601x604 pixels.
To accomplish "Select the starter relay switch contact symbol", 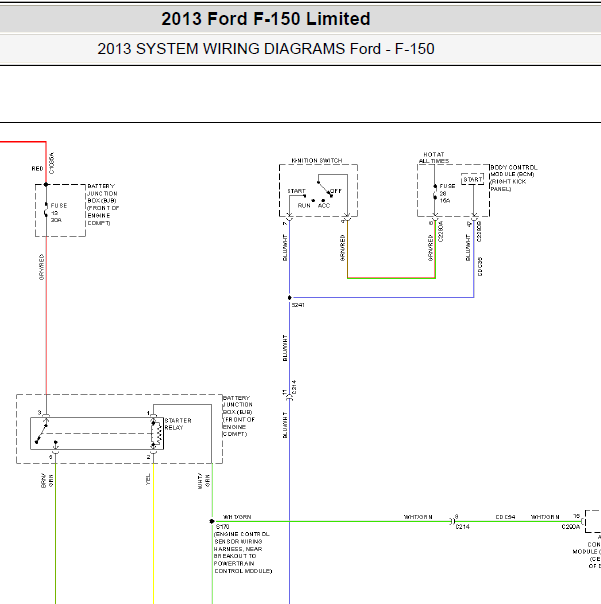I will coord(41,433).
